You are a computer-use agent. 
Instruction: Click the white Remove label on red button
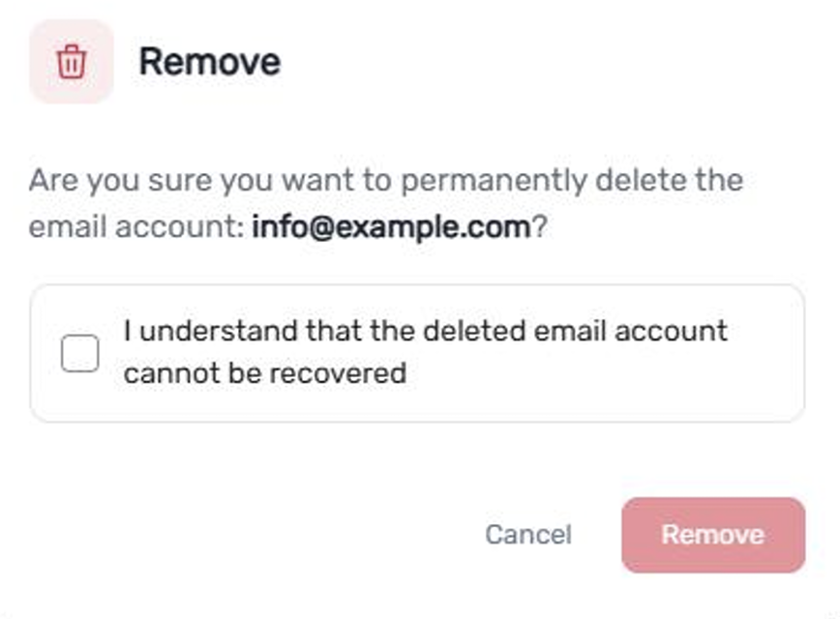713,535
